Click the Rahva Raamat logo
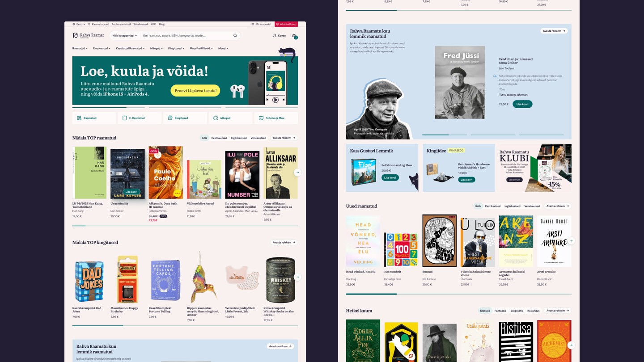The height and width of the screenshot is (362, 644). tap(88, 35)
